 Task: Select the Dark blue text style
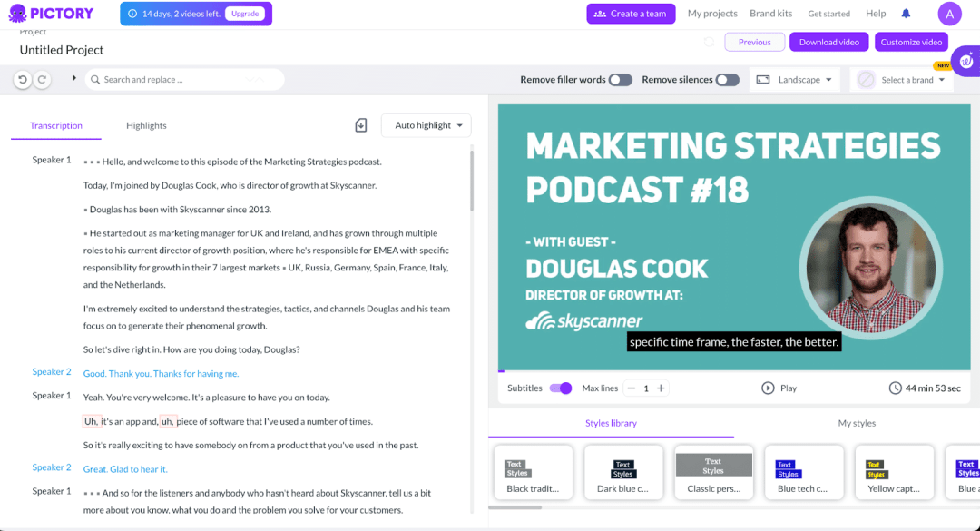[623, 472]
